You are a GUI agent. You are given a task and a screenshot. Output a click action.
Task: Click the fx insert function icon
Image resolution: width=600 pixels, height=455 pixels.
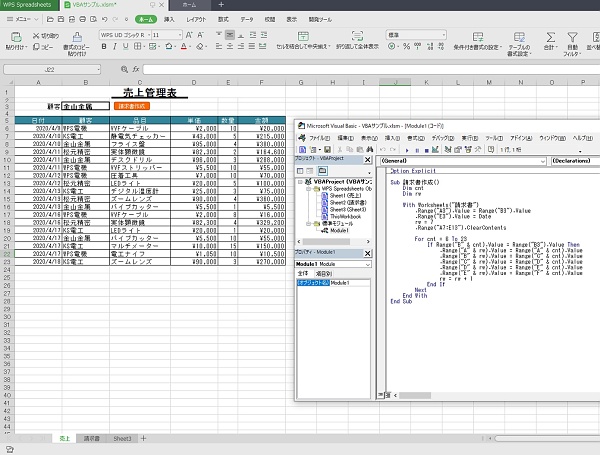point(136,69)
